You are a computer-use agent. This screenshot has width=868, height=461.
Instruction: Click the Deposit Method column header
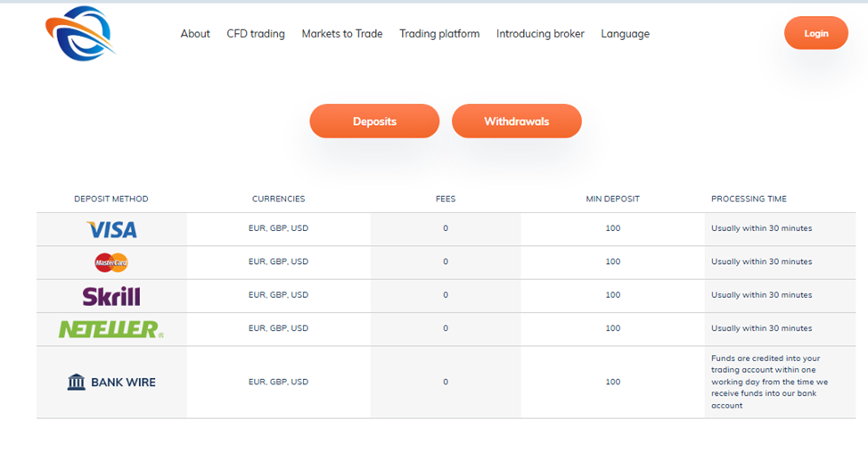pyautogui.click(x=111, y=199)
